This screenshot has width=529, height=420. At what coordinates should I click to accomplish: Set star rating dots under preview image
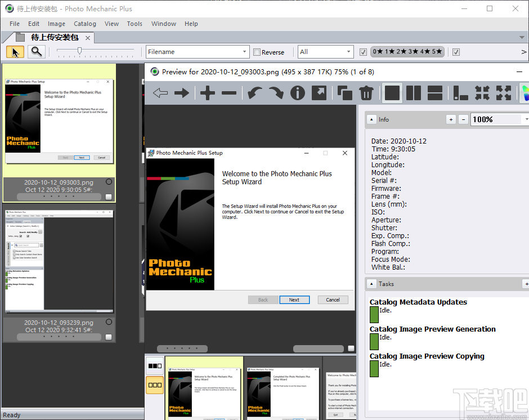pyautogui.click(x=182, y=348)
